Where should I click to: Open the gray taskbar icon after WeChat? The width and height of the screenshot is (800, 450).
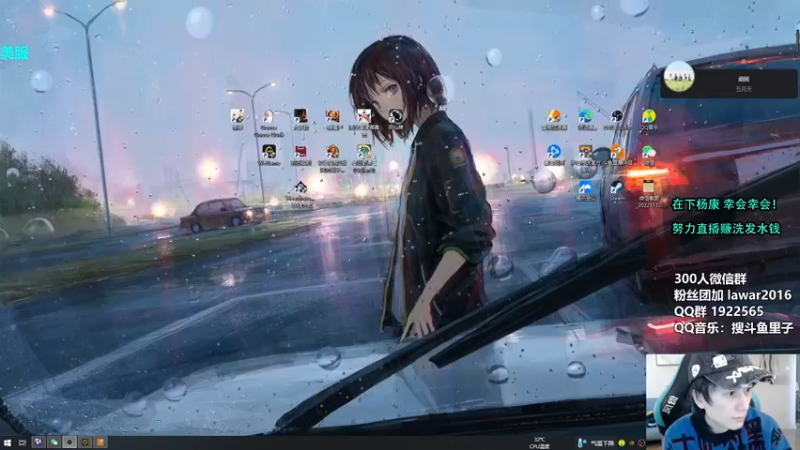point(69,442)
